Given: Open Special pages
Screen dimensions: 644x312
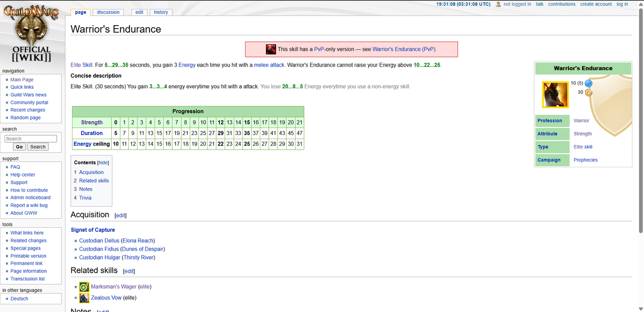Looking at the screenshot, I should pos(26,248).
